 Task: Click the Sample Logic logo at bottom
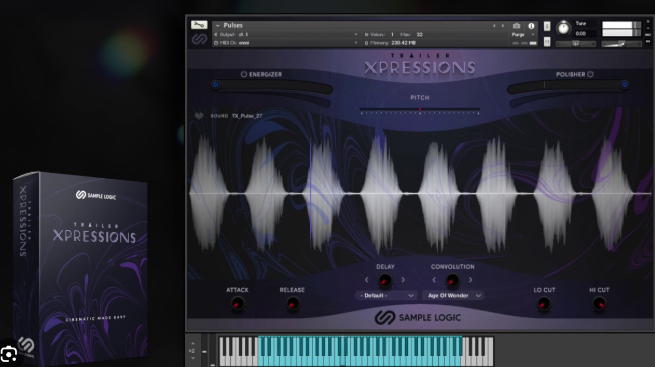tap(418, 318)
